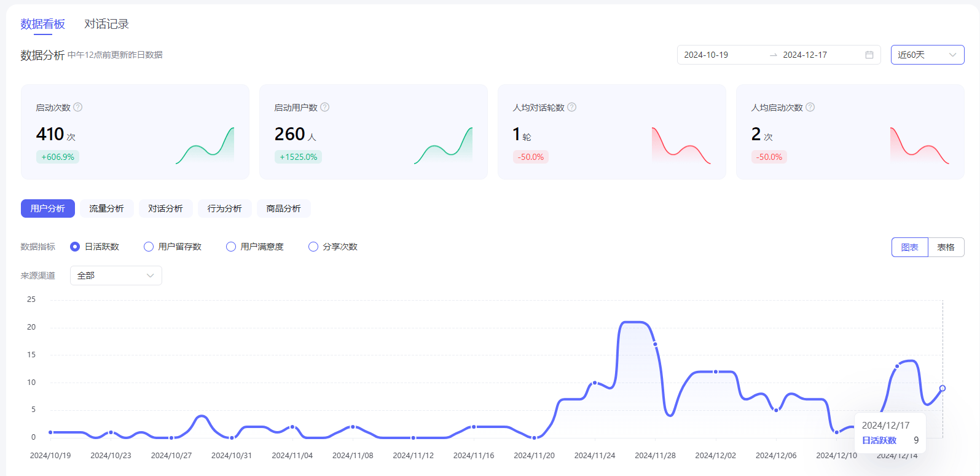Click the chart data point above 2024/11/24
Viewport: 980px width, 476px height.
pos(595,383)
